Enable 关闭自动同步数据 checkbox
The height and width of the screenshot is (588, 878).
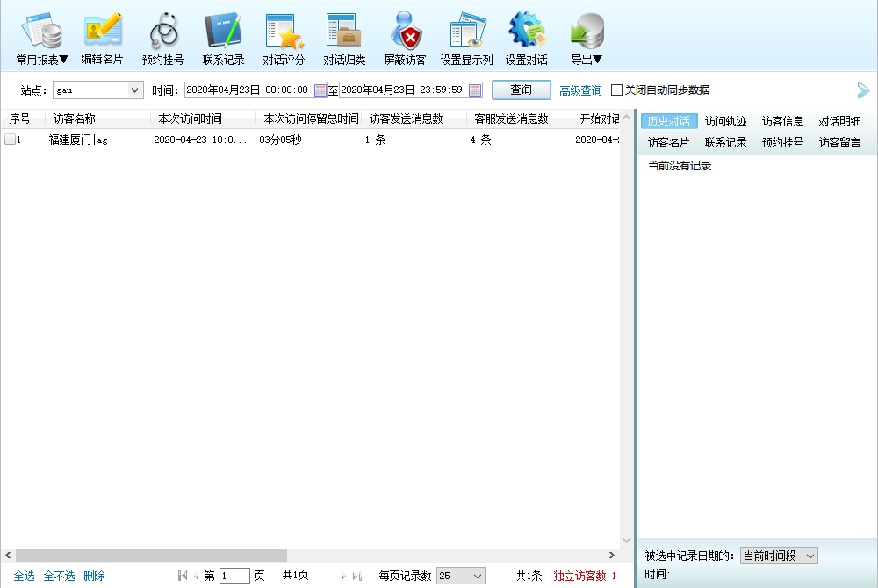click(617, 90)
